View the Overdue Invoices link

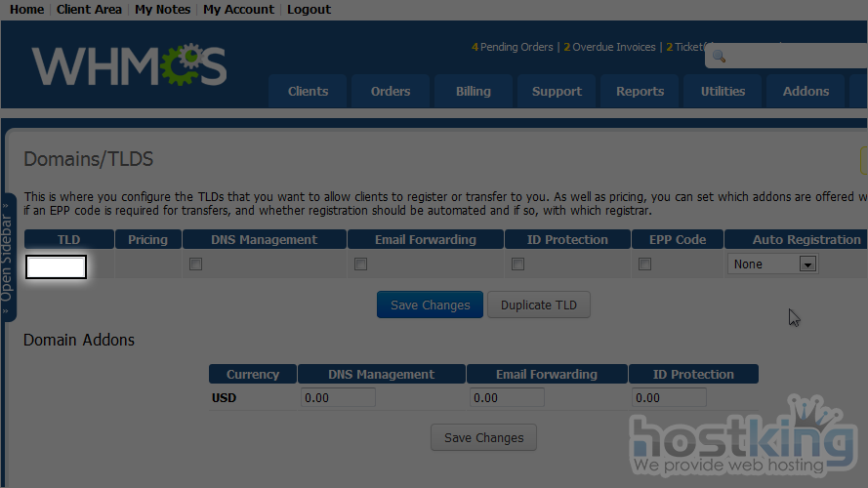613,47
